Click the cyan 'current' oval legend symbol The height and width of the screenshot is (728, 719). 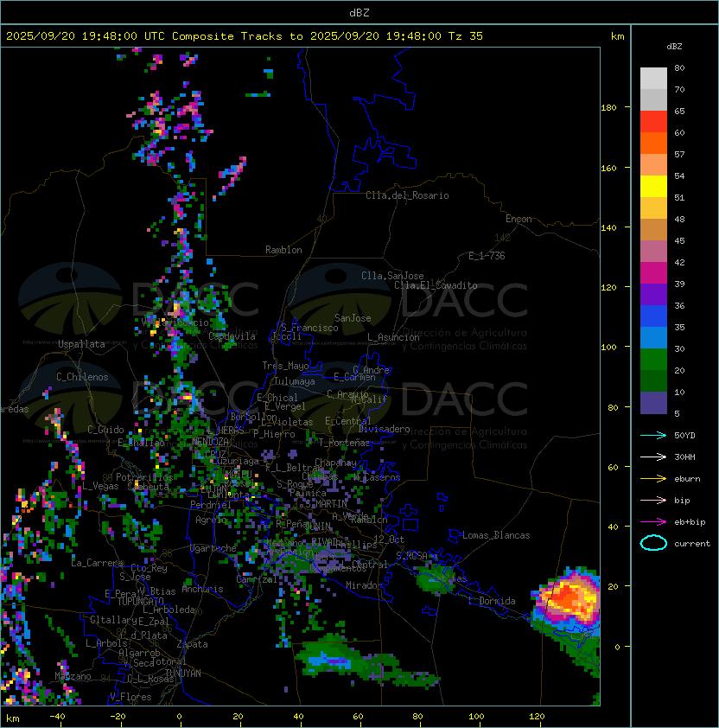(653, 543)
